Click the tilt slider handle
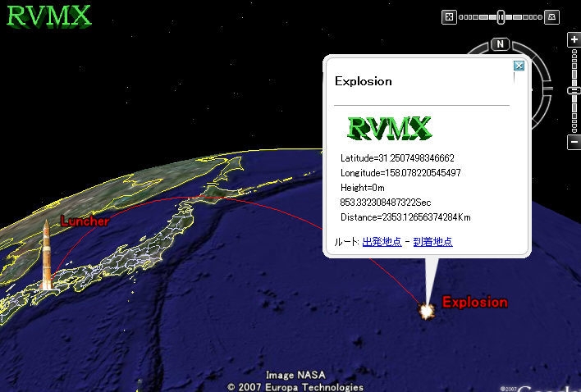This screenshot has width=581, height=392. (x=500, y=16)
